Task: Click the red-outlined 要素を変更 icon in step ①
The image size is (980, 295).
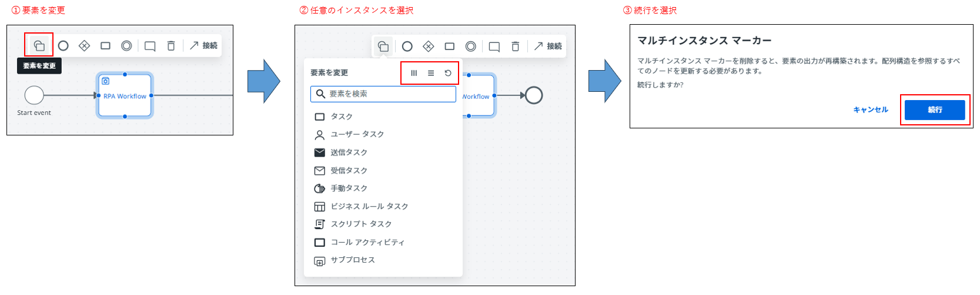Action: point(39,45)
